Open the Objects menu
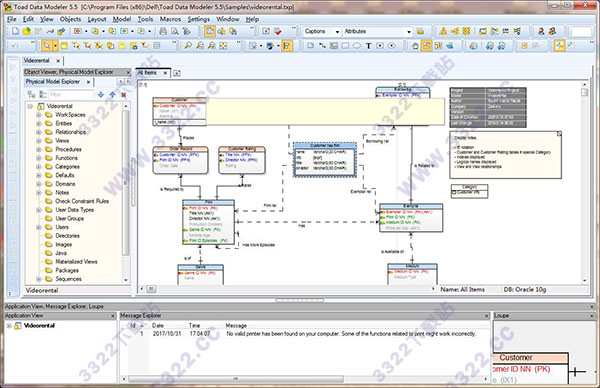600x388 pixels. [x=70, y=19]
